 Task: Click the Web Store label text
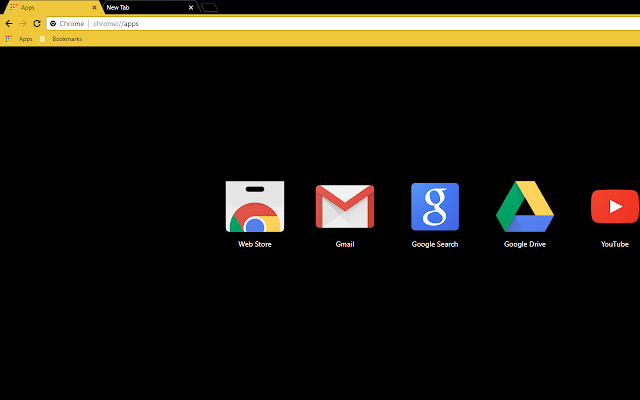pyautogui.click(x=255, y=244)
